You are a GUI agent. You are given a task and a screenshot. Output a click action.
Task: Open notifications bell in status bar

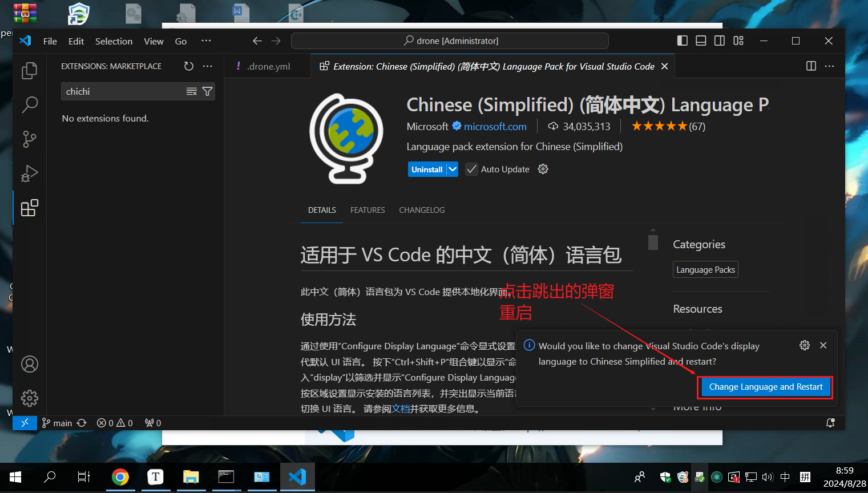tap(830, 423)
